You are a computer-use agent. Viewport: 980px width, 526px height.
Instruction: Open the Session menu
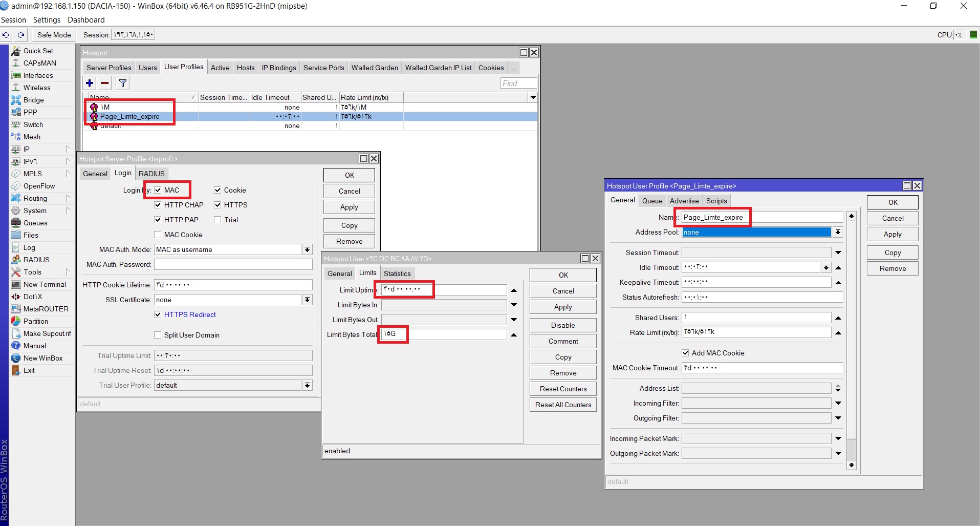click(13, 19)
